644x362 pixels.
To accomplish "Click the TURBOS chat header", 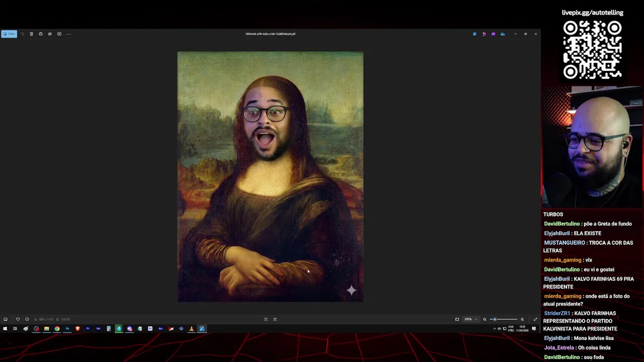I will [553, 214].
